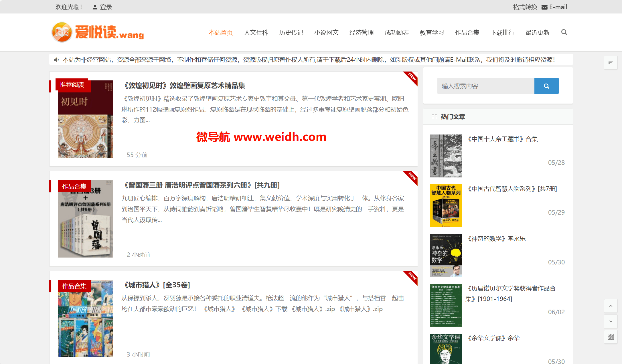
Task: Click the 格式转换 link
Action: tap(525, 7)
